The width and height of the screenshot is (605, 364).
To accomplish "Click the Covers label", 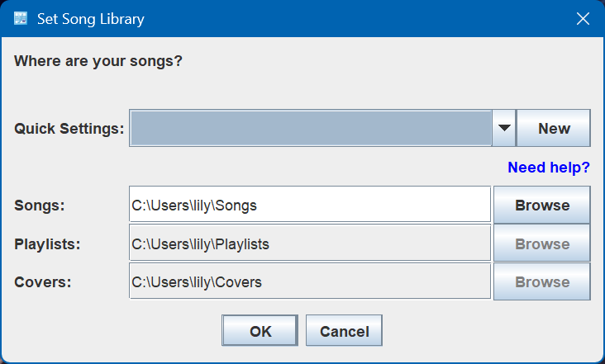I will [x=43, y=282].
